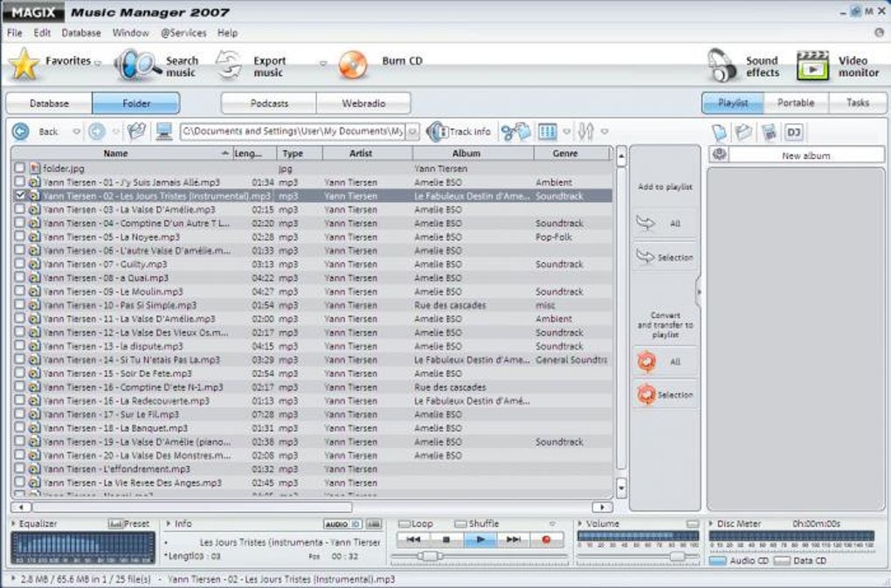Viewport: 891px width, 588px height.
Task: Open Back history dropdown
Action: [x=76, y=132]
